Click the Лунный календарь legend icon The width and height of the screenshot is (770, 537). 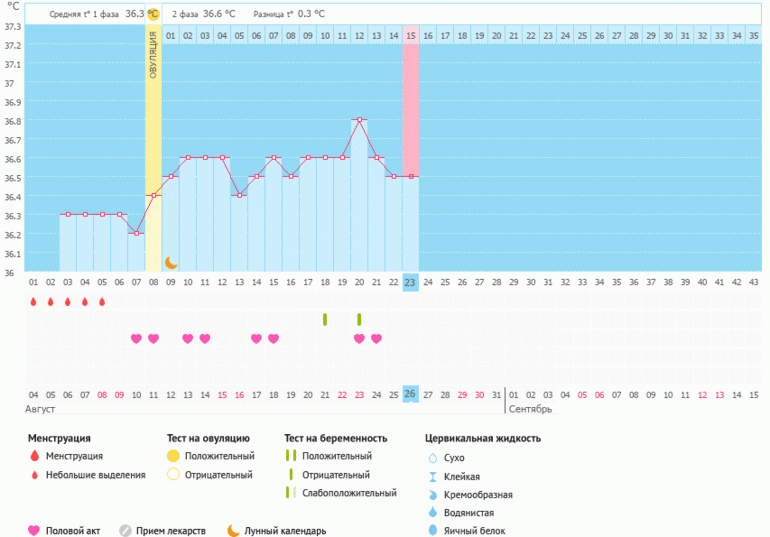[233, 531]
